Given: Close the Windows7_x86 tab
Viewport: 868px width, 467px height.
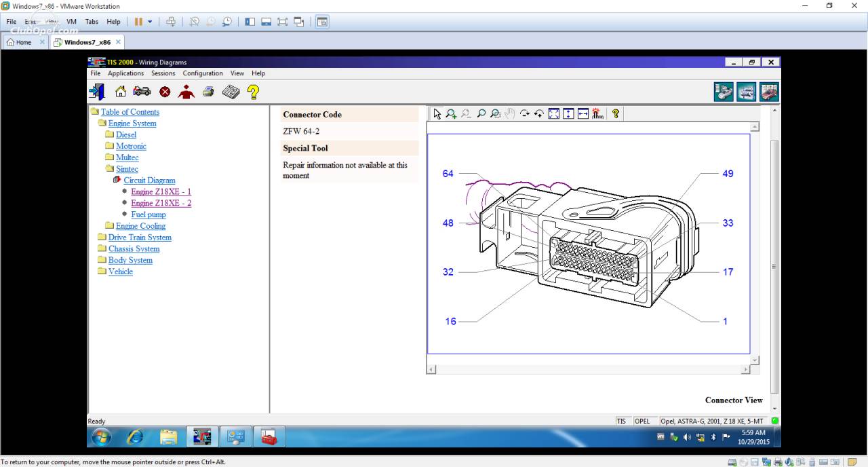Looking at the screenshot, I should (x=118, y=42).
